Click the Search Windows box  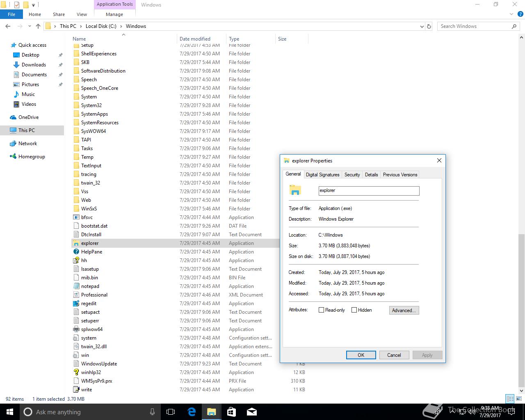tap(479, 26)
